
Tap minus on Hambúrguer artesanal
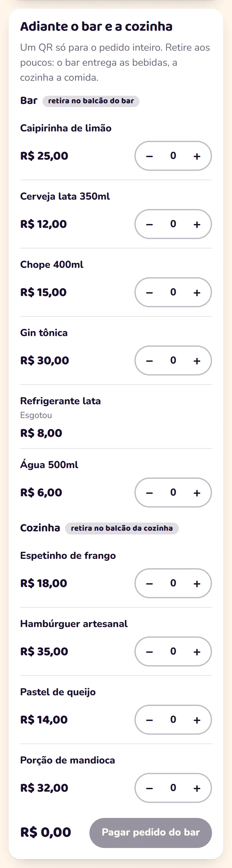(149, 651)
